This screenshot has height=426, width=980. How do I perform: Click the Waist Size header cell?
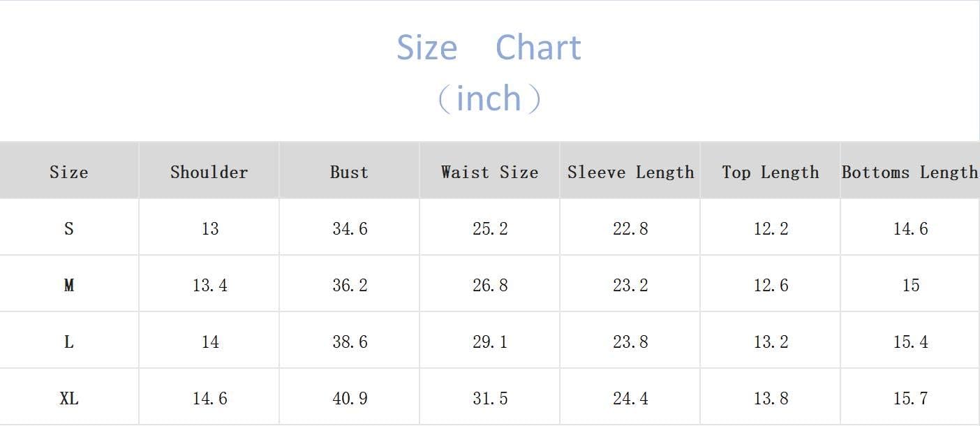(490, 172)
